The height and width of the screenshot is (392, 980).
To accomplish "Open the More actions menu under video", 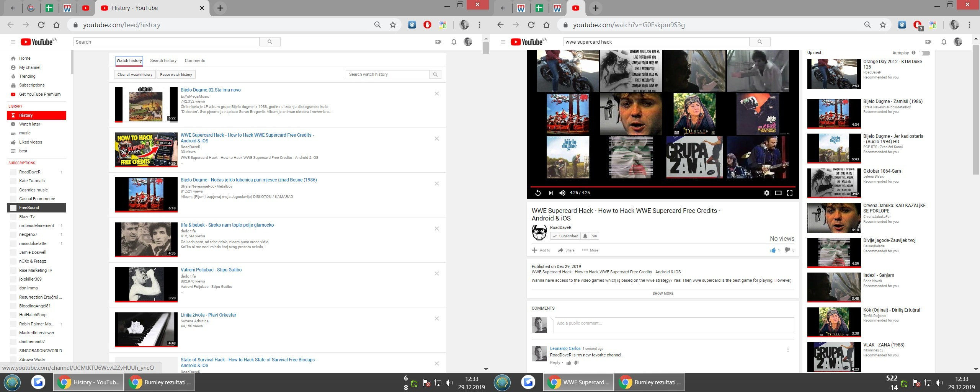I will pos(590,250).
